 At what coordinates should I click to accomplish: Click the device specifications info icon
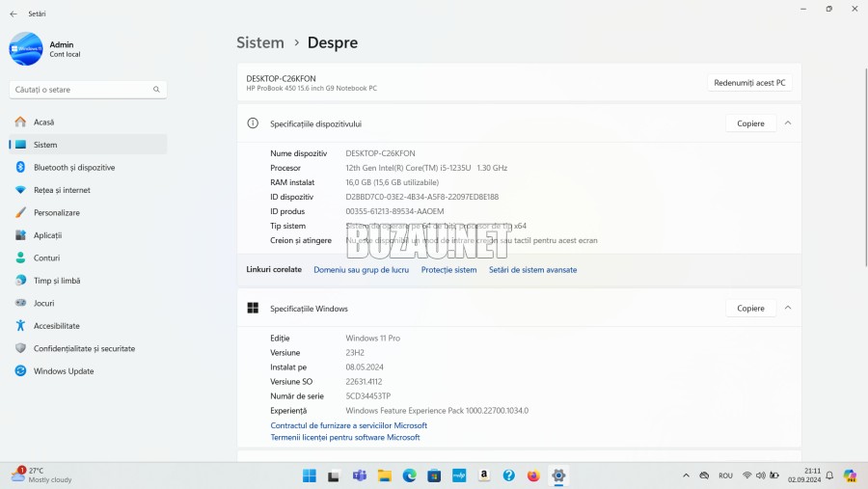[253, 122]
